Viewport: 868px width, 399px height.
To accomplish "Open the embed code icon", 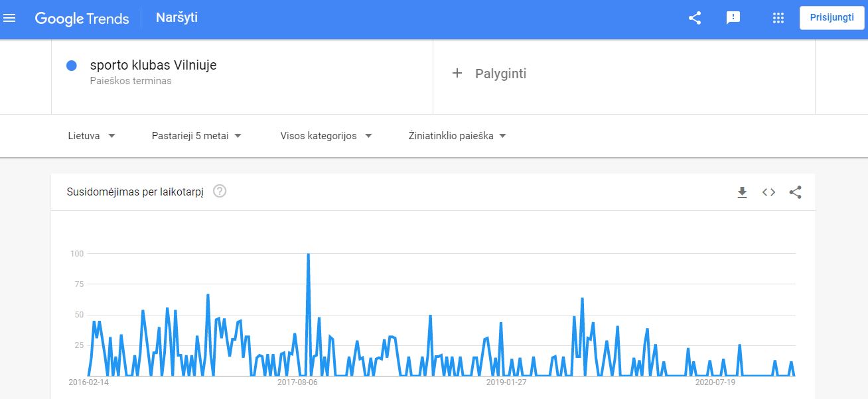I will click(768, 192).
